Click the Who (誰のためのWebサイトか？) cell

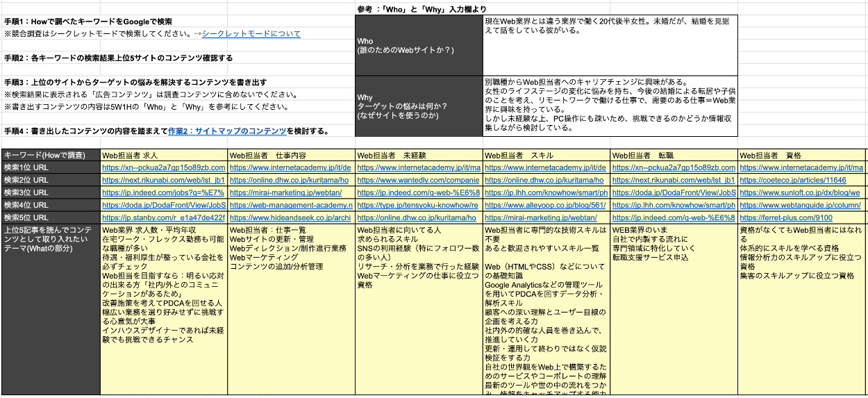pyautogui.click(x=418, y=45)
